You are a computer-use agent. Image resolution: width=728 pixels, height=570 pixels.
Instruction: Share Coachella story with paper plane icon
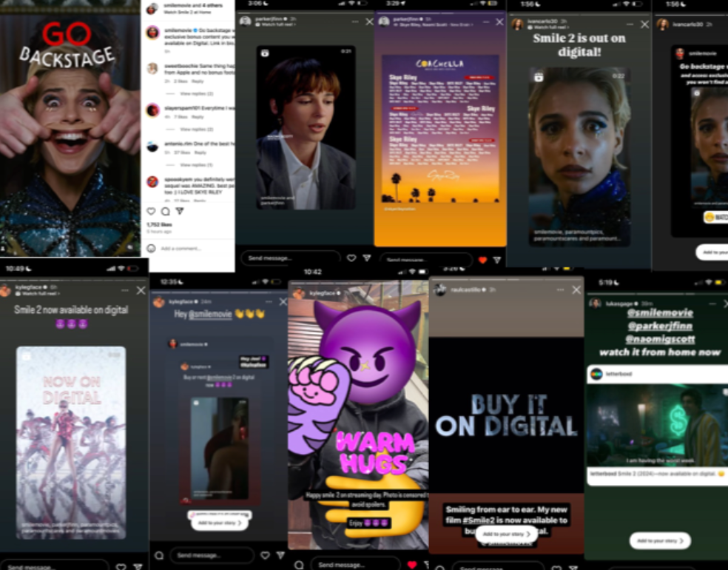coord(497,260)
